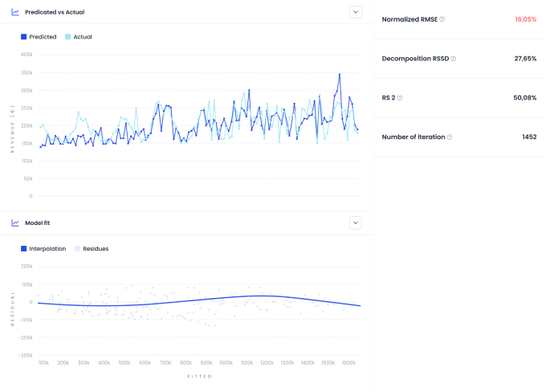Toggle the Interpolation series legend
This screenshot has width=546, height=392.
(43, 249)
